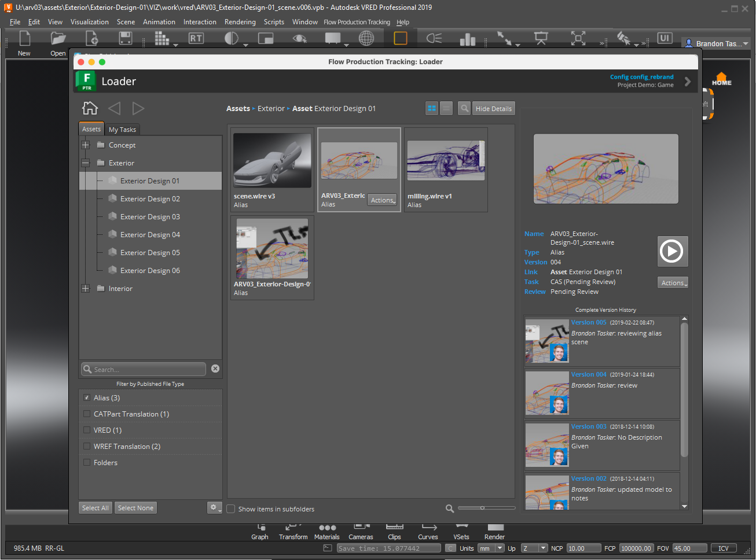
Task: Switch Loader to thumbnail grid view
Action: coord(432,108)
